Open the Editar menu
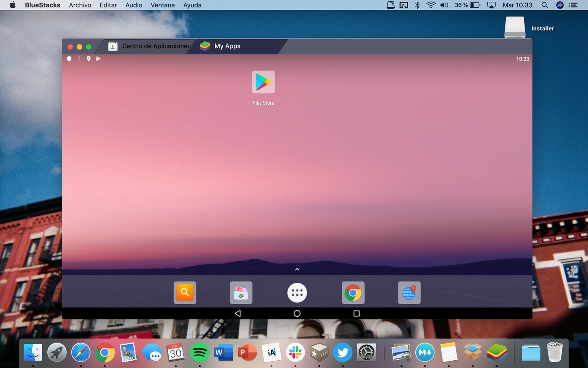Viewport: 588px width, 368px height. 108,5
